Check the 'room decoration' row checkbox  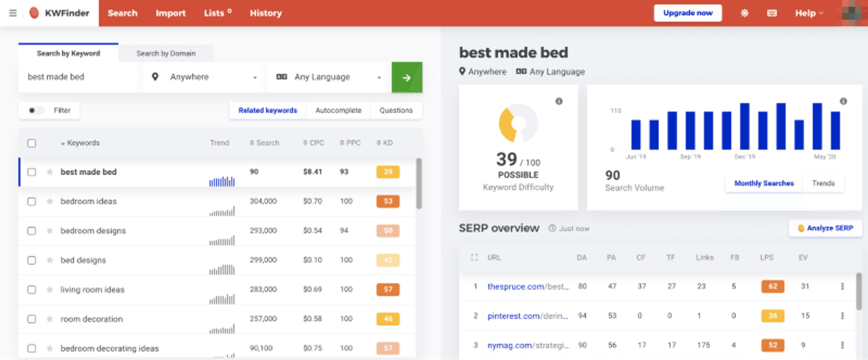[32, 319]
